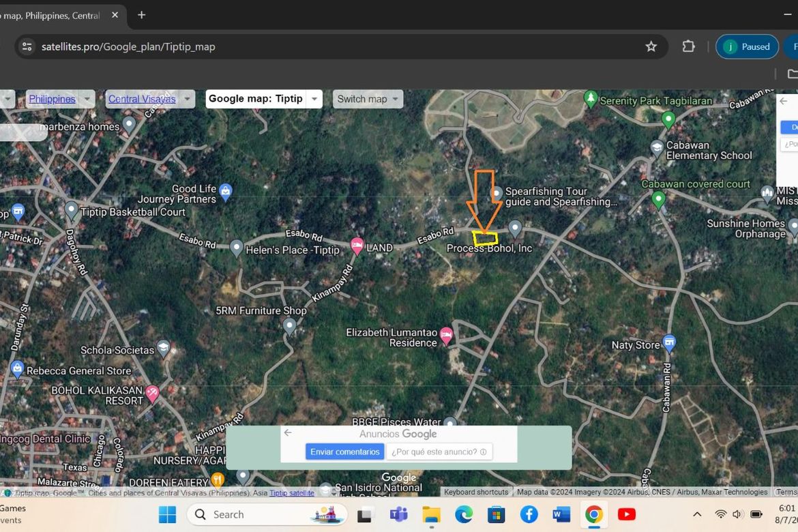The image size is (798, 532).
Task: Click the ingcog Dental Clinic label
Action: click(45, 439)
